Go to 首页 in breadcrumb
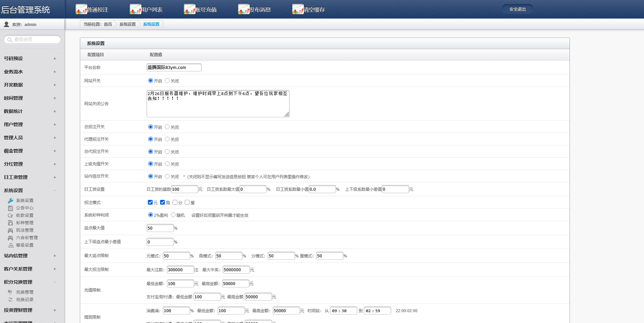644x323 pixels. coord(108,24)
